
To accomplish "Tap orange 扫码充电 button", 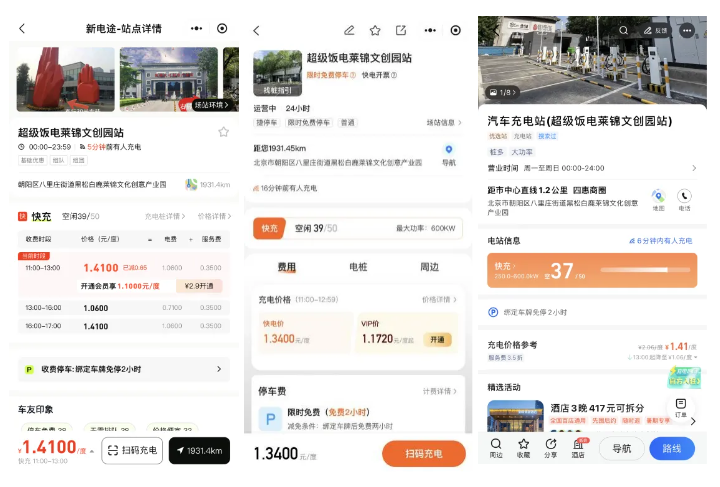I will (423, 454).
